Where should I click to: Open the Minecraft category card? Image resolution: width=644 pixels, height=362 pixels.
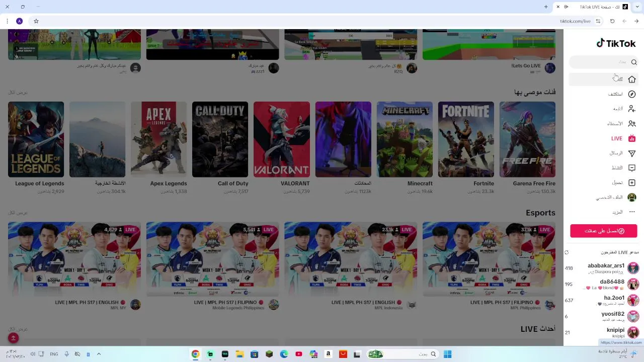[405, 139]
